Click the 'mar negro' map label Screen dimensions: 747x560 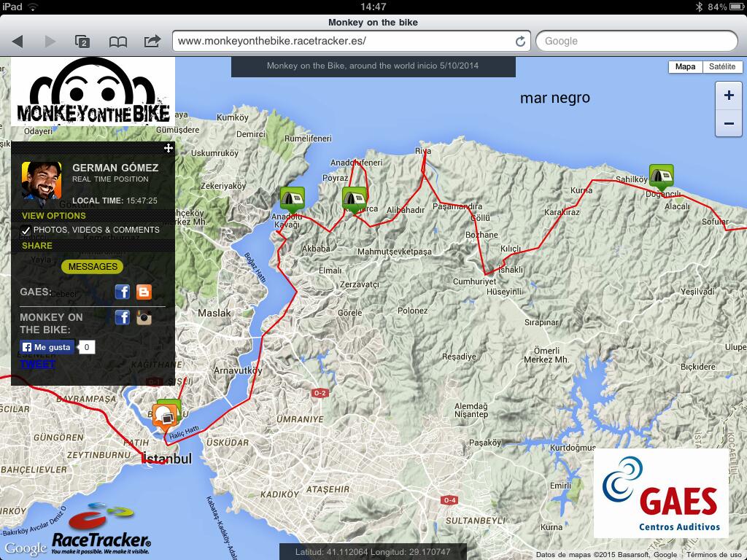coord(555,98)
